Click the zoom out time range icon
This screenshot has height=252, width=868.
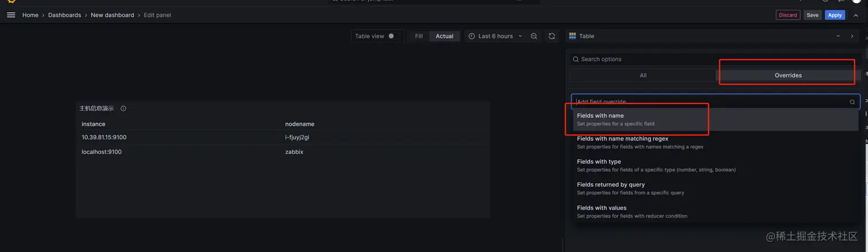pos(534,36)
